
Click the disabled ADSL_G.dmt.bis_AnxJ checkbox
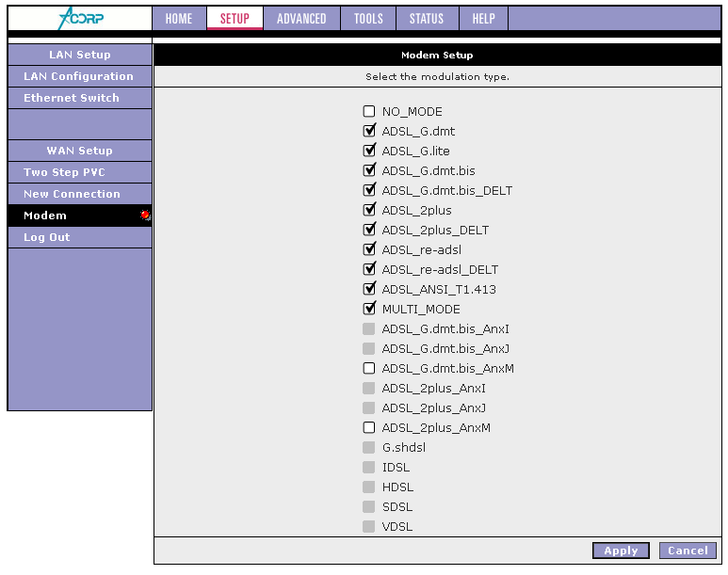coord(369,348)
